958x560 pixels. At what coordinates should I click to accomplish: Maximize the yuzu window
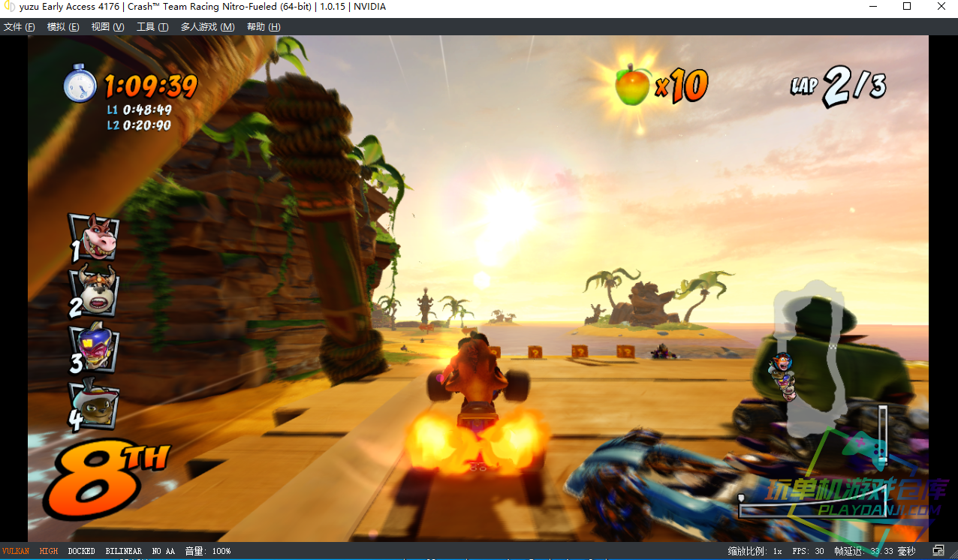[907, 7]
